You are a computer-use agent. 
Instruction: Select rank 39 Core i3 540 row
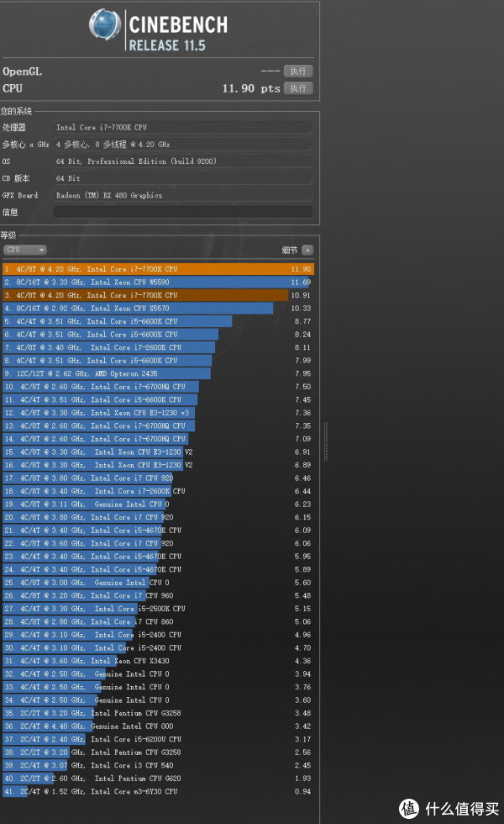[x=158, y=766]
